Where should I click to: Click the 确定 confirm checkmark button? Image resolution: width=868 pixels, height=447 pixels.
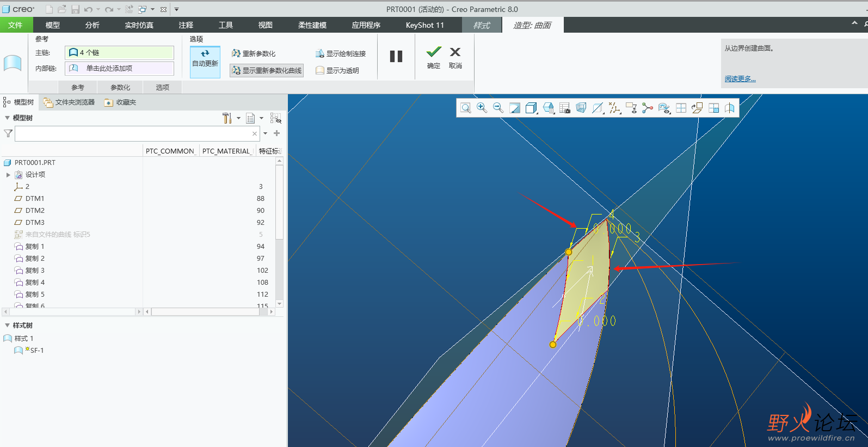(x=434, y=58)
